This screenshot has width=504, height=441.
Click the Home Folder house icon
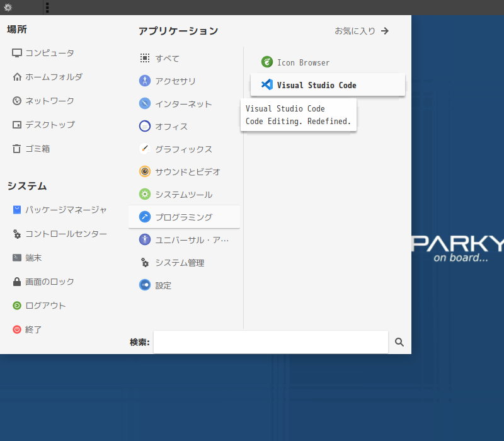17,77
